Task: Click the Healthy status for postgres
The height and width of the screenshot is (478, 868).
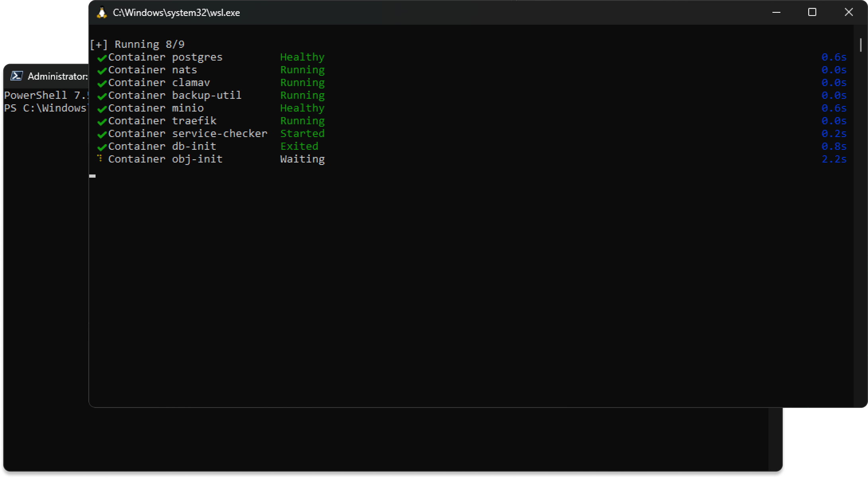Action: point(302,57)
